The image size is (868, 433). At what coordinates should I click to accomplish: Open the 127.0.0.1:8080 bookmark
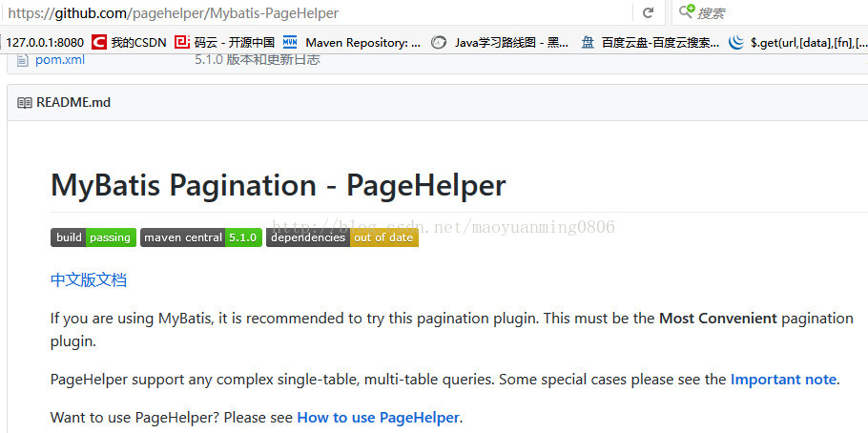tap(45, 43)
